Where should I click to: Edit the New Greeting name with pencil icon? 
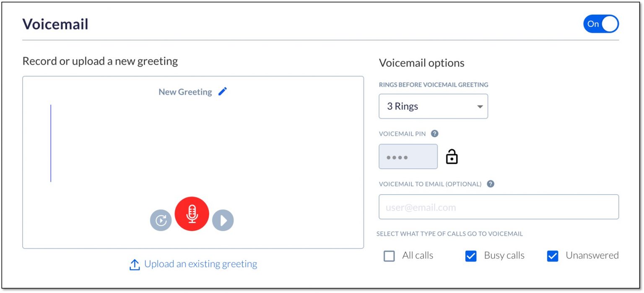click(x=223, y=91)
